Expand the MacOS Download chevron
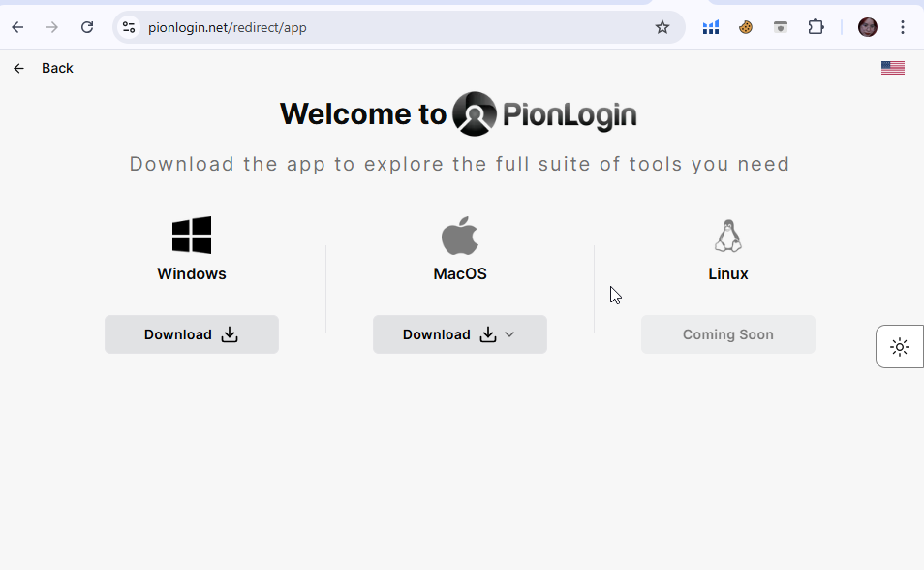The image size is (924, 570). coord(510,334)
